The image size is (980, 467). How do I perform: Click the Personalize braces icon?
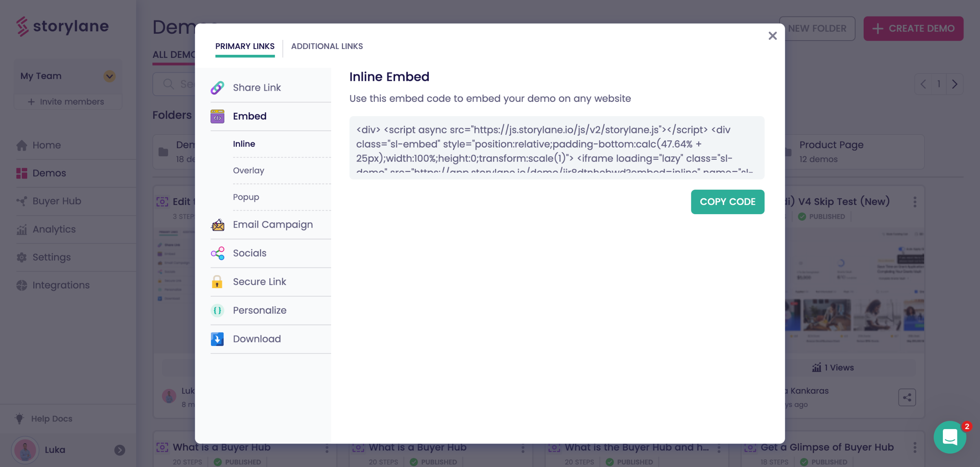click(x=217, y=310)
